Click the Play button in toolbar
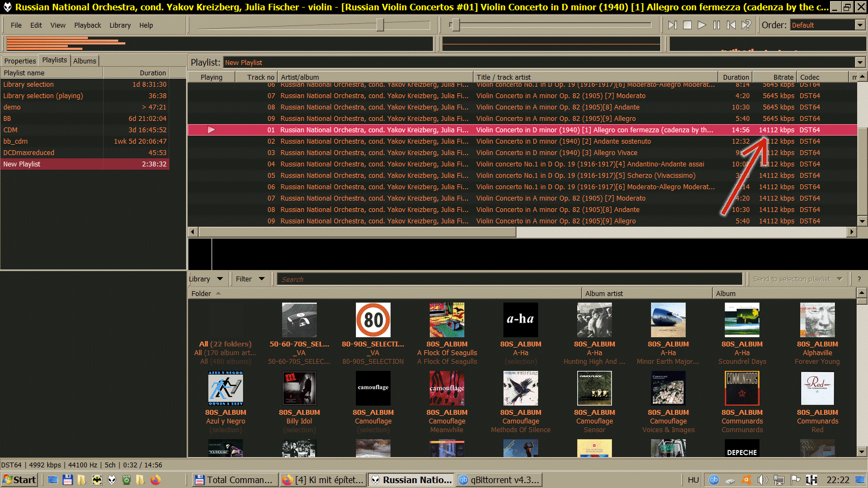Screen dimensions: 868x488 pyautogui.click(x=701, y=25)
